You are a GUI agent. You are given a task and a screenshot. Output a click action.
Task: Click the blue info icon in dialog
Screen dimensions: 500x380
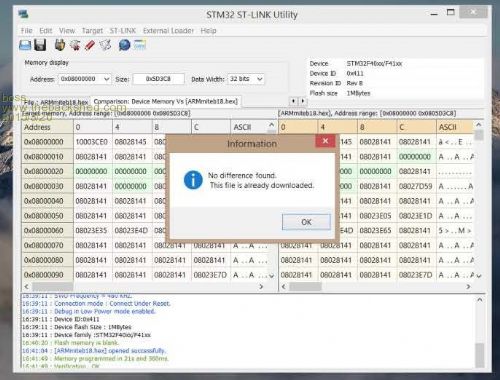[193, 180]
